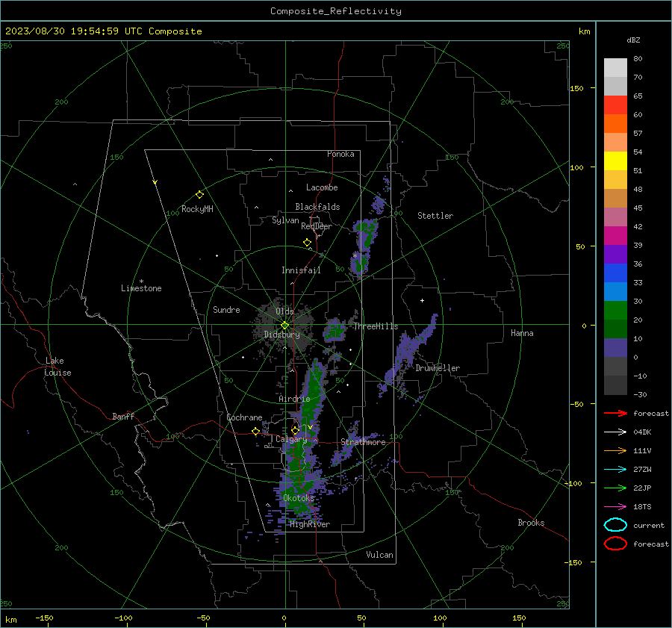Click the HighRiver city label
672x628 pixels.
coord(310,524)
